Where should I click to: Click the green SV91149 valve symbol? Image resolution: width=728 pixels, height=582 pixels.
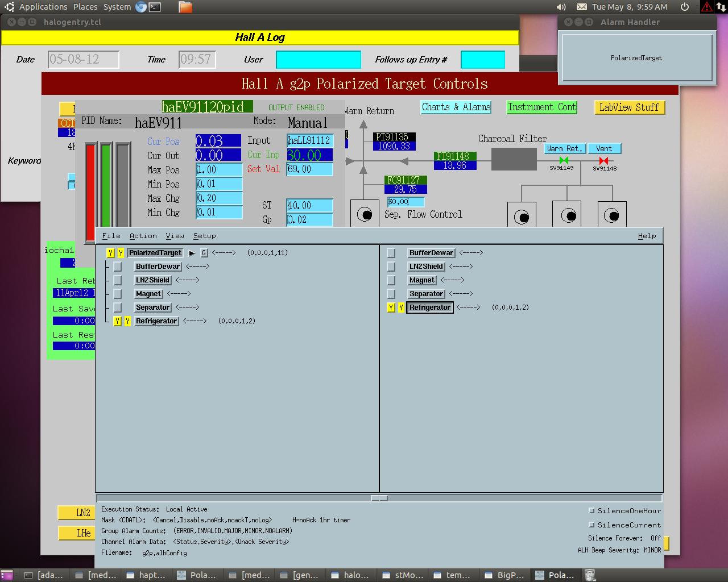pos(564,160)
